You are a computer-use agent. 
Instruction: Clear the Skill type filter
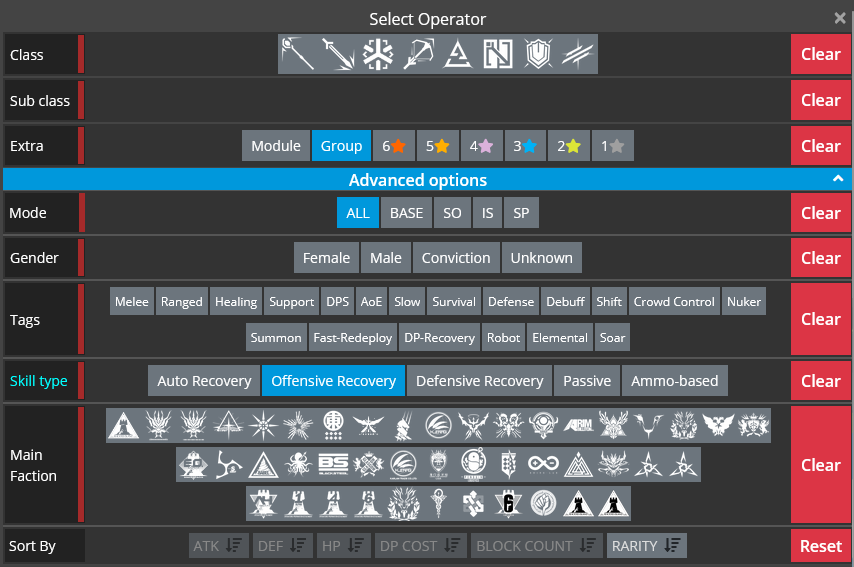(821, 381)
